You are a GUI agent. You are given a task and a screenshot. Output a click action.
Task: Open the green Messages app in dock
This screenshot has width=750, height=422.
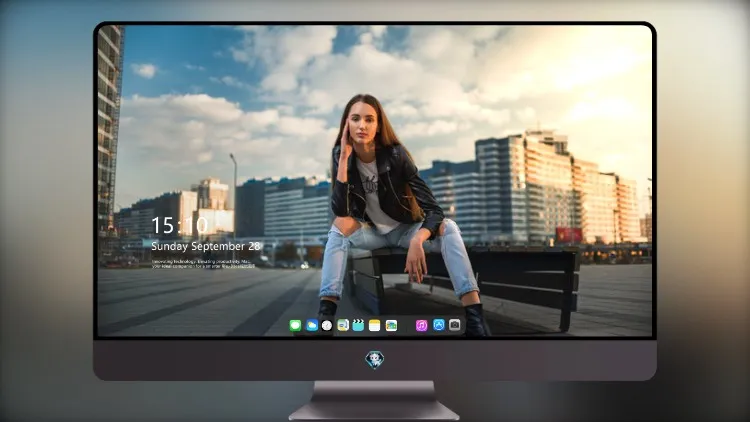295,325
